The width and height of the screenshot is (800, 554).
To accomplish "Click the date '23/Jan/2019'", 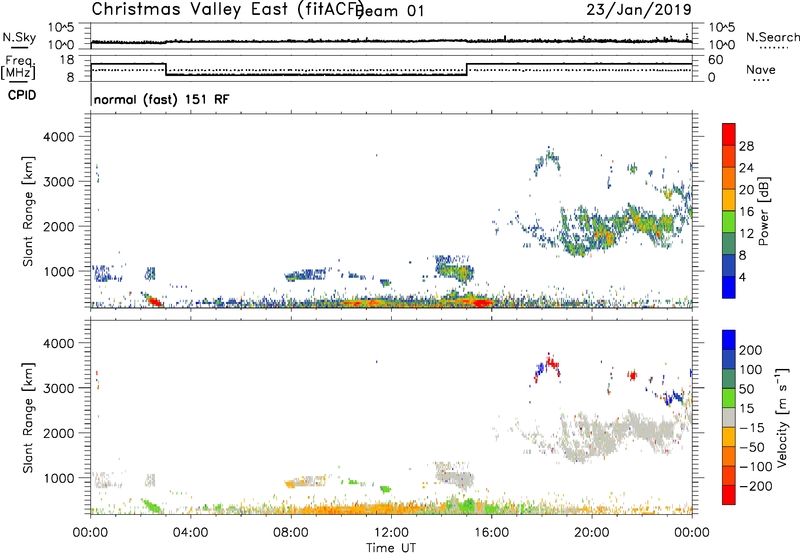I will pyautogui.click(x=639, y=9).
